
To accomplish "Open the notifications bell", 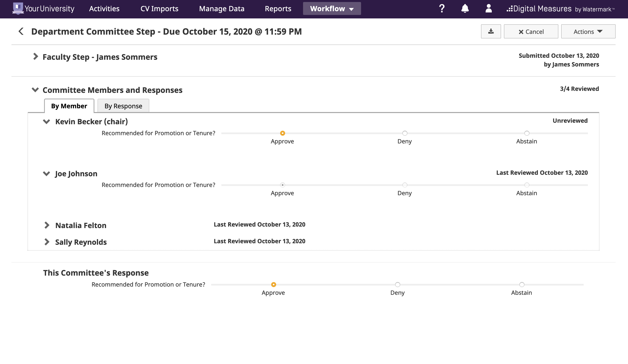I will point(465,8).
